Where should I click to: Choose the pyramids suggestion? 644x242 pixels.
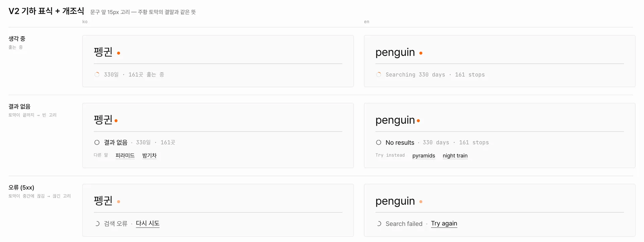click(424, 156)
